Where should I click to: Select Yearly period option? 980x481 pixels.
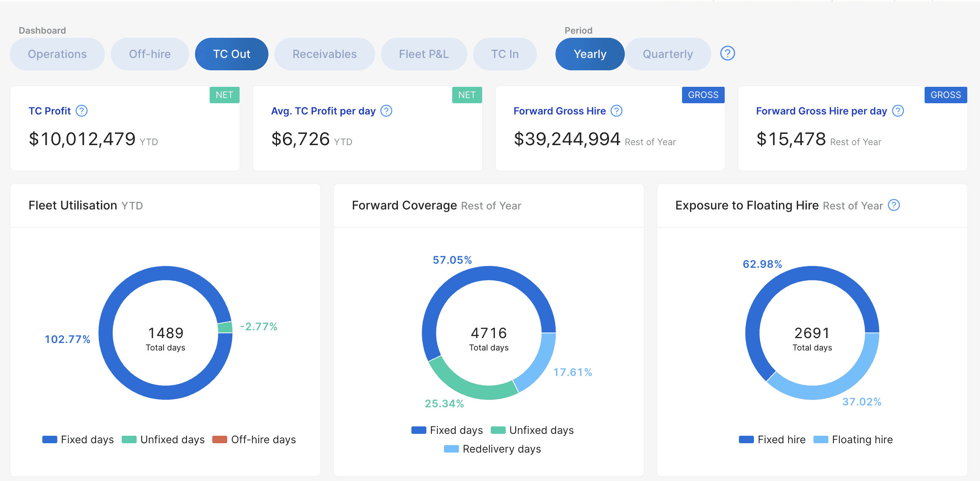click(590, 54)
